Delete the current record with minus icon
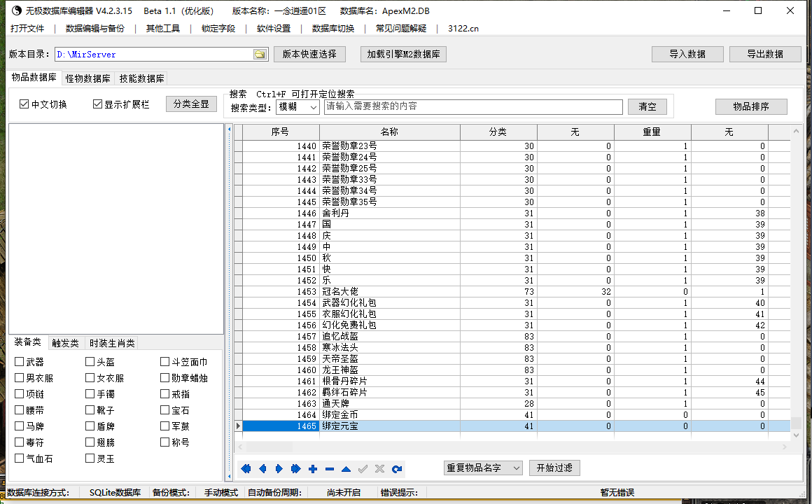 (x=330, y=469)
